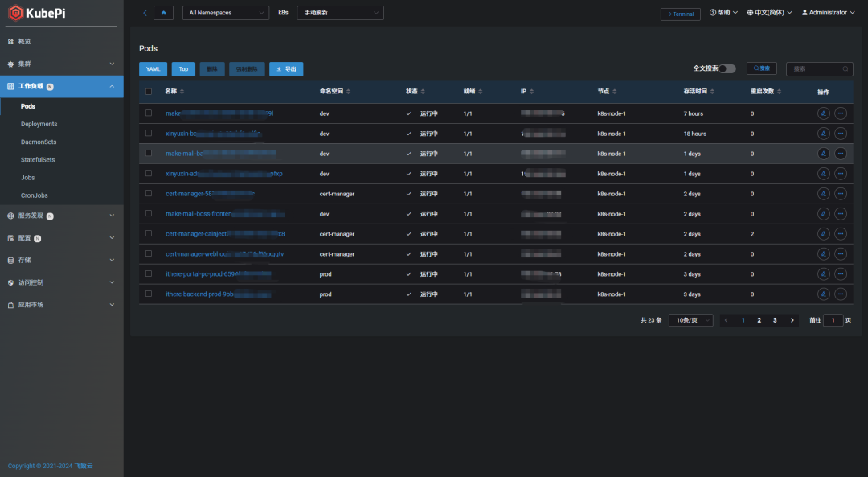Open the 概览 overview sidebar item
Screen dimensions: 868x477
pyautogui.click(x=24, y=42)
